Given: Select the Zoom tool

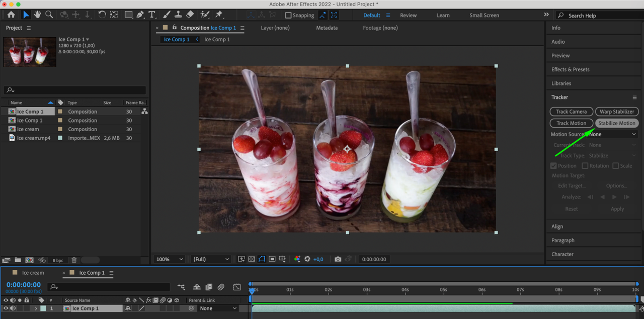Looking at the screenshot, I should coord(49,15).
